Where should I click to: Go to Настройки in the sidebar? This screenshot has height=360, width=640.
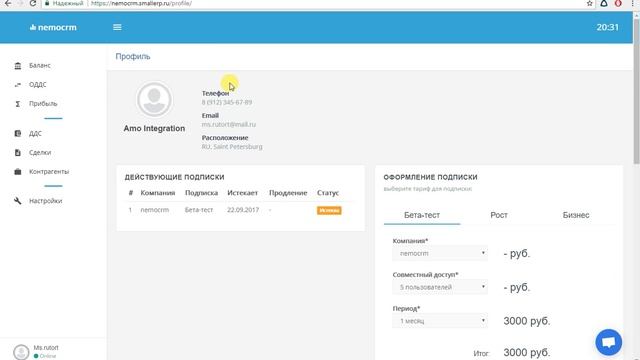pyautogui.click(x=46, y=201)
